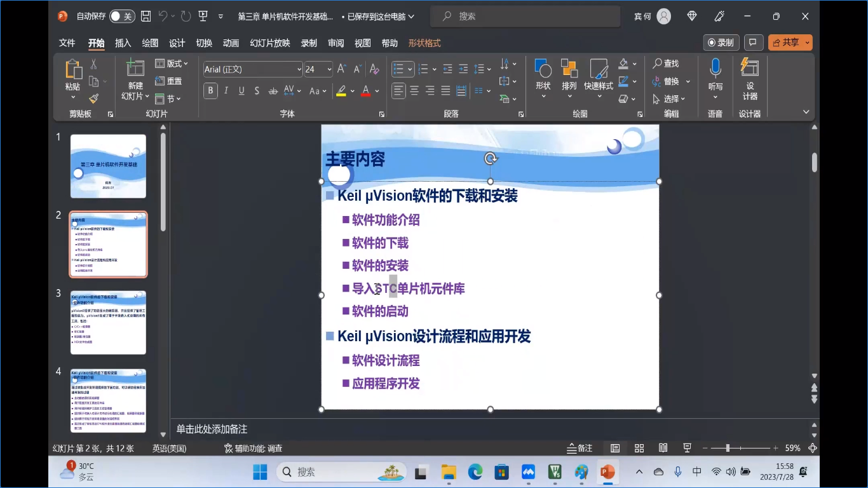The height and width of the screenshot is (488, 868).
Task: Toggle Bold formatting button
Action: (x=211, y=91)
